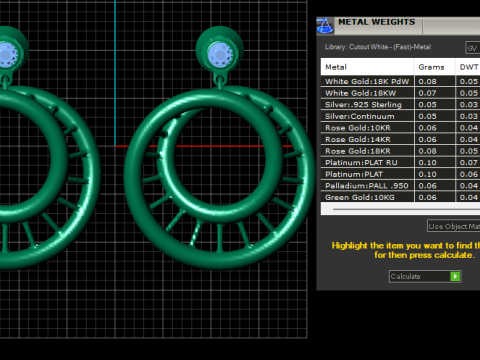The width and height of the screenshot is (480, 360).
Task: Click the Metal column header
Action: [x=367, y=67]
